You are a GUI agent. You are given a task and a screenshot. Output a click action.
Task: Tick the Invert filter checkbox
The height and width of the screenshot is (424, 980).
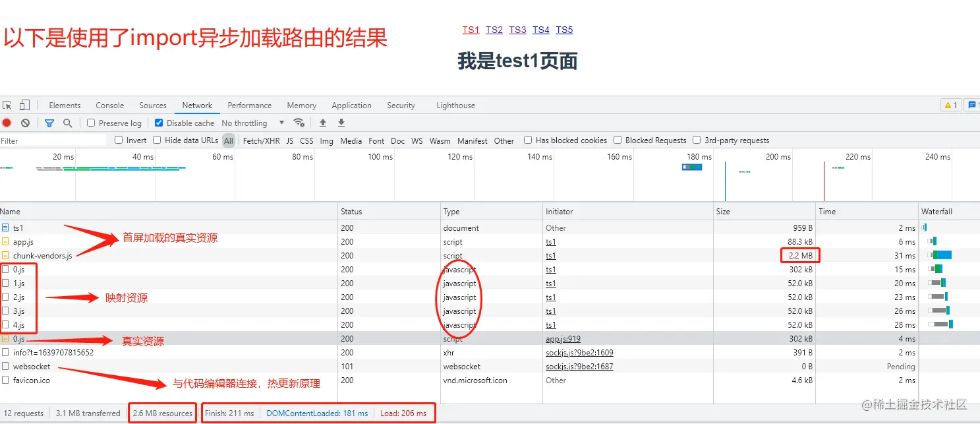coord(119,140)
